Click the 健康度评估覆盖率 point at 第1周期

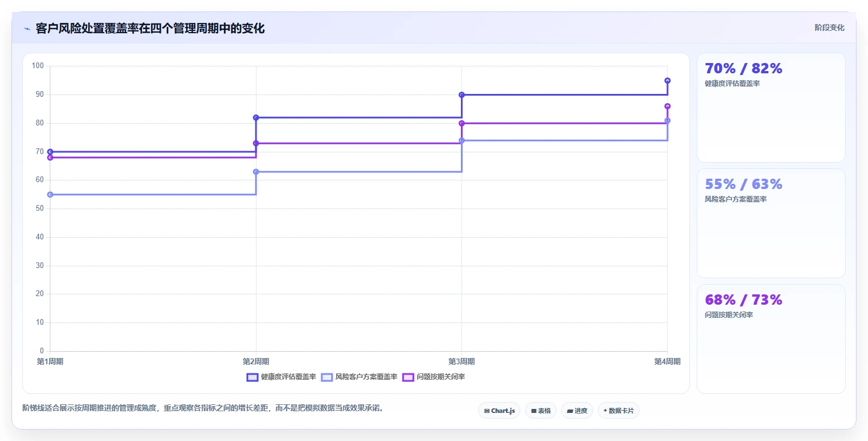pyautogui.click(x=50, y=152)
